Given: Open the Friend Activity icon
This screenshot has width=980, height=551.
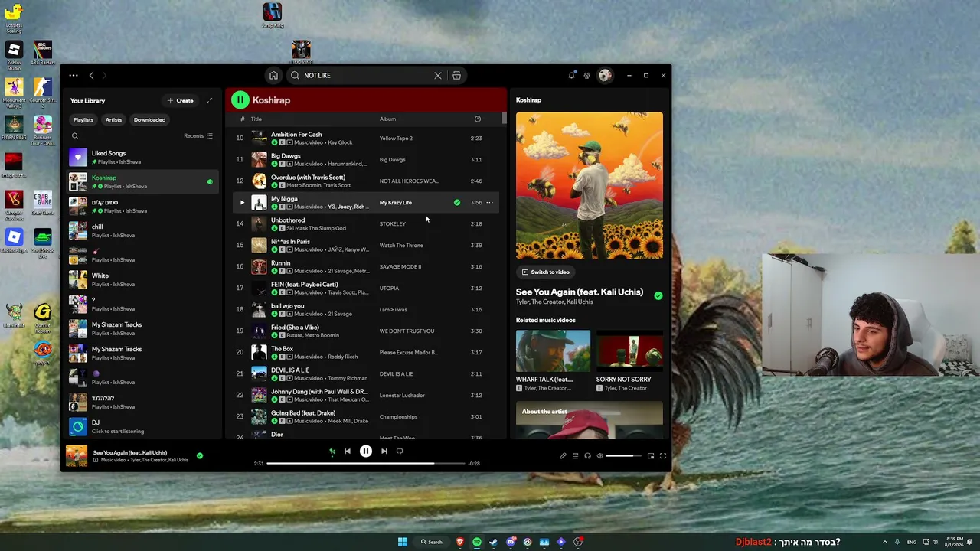Looking at the screenshot, I should [x=586, y=75].
